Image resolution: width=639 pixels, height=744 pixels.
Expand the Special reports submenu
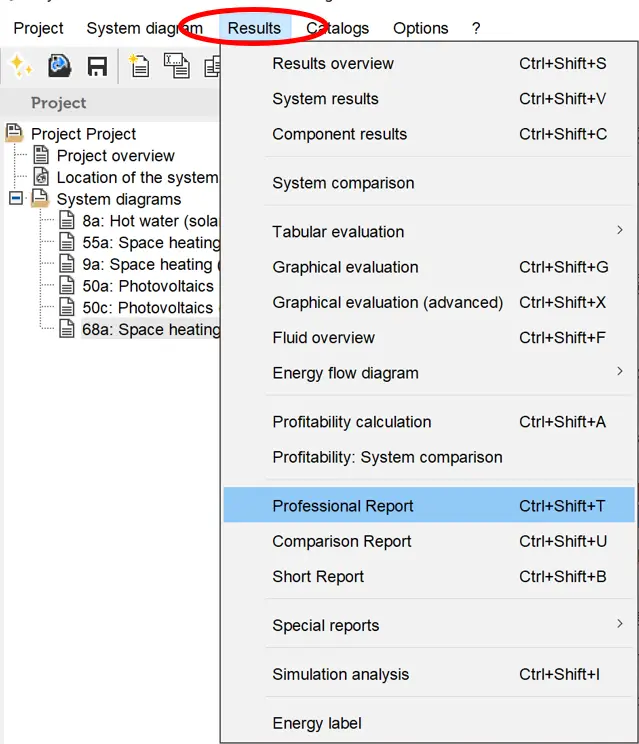click(x=619, y=625)
